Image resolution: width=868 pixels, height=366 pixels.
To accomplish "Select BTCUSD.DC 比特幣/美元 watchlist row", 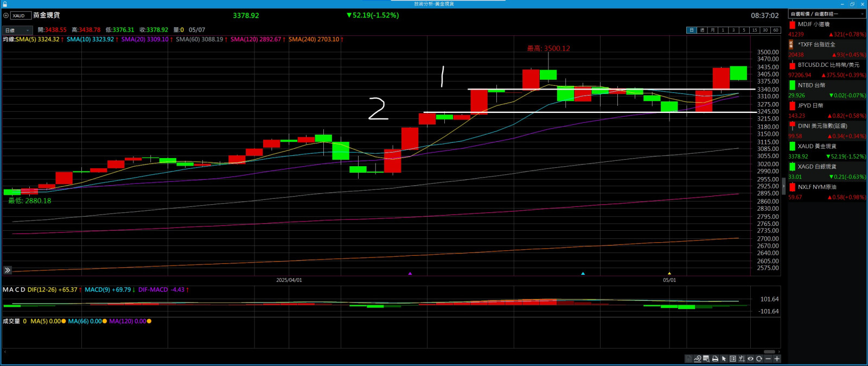I will tap(827, 70).
